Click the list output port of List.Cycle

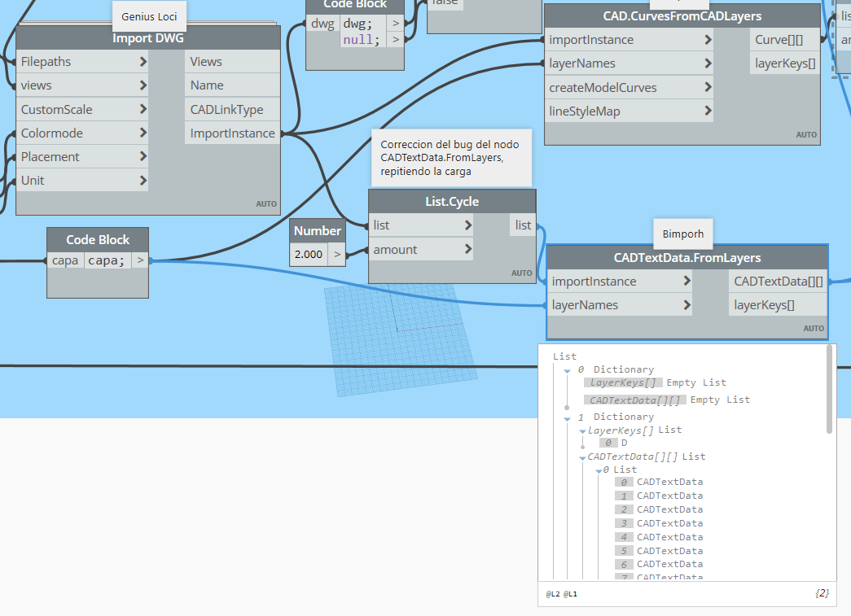click(x=523, y=225)
